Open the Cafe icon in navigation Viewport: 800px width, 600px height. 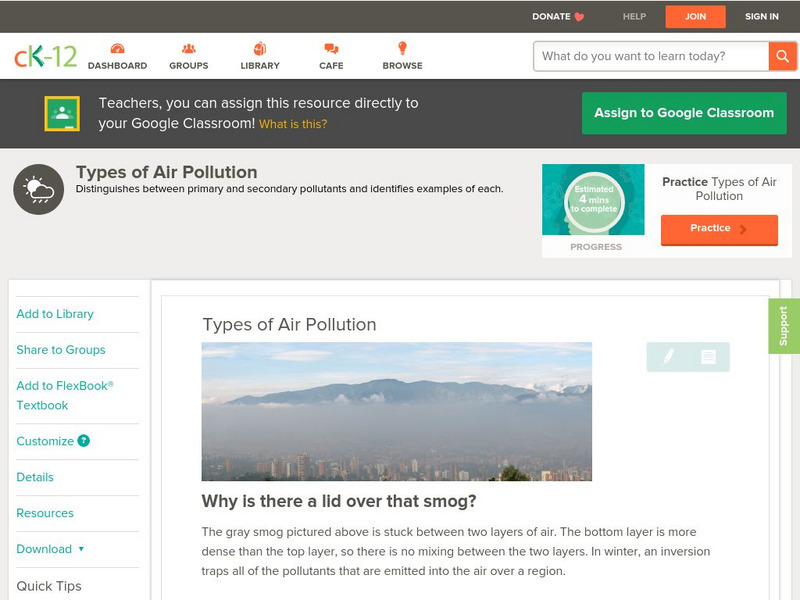[x=331, y=49]
